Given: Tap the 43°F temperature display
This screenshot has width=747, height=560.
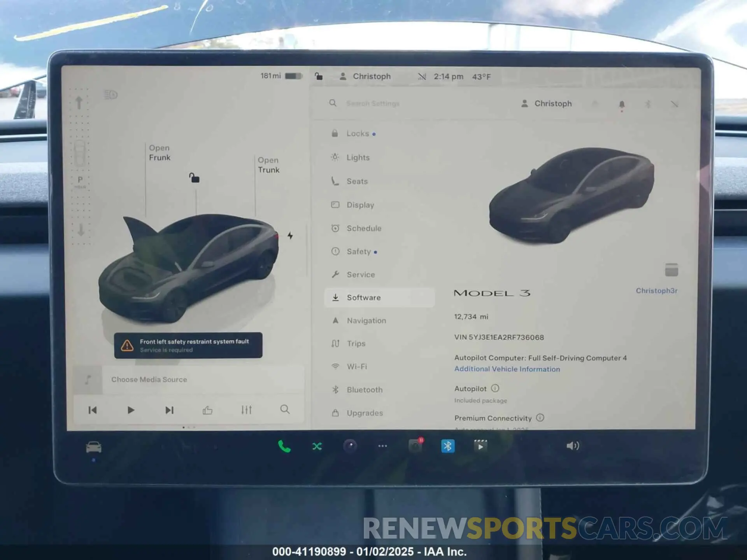Looking at the screenshot, I should point(481,77).
